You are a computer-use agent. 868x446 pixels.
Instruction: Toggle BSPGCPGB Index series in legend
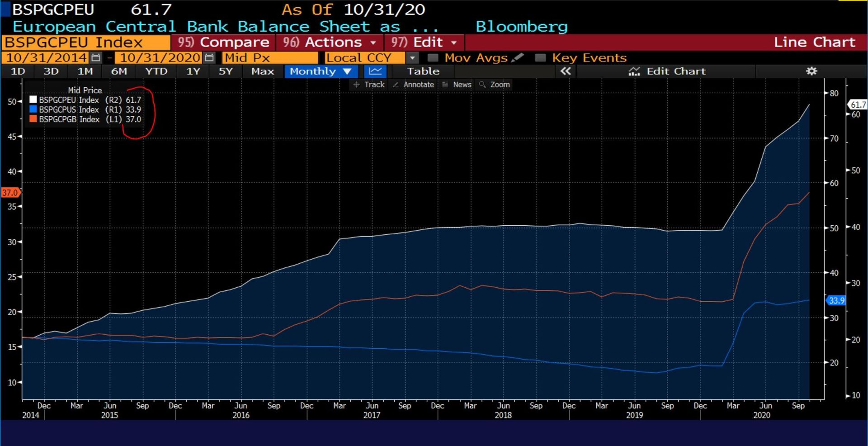tap(69, 119)
